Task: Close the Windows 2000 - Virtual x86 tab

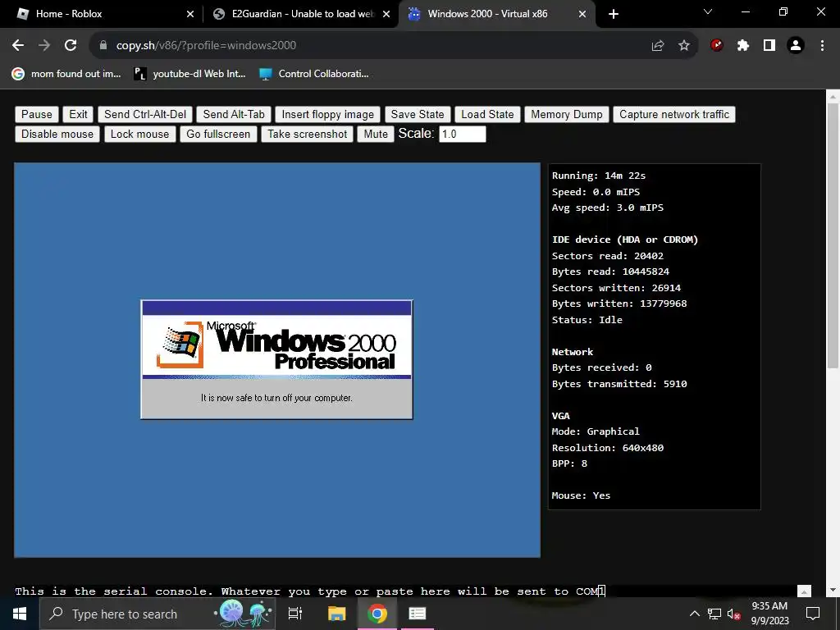Action: (582, 14)
